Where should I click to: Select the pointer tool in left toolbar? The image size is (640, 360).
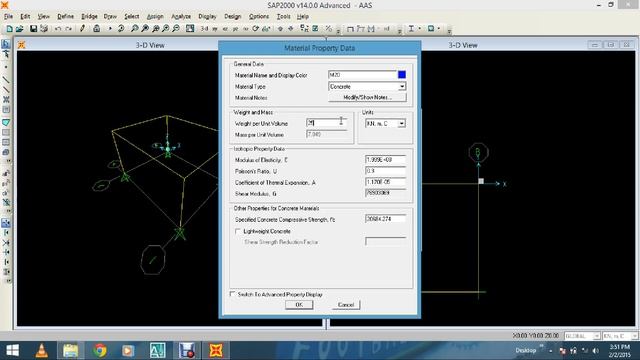click(x=6, y=44)
